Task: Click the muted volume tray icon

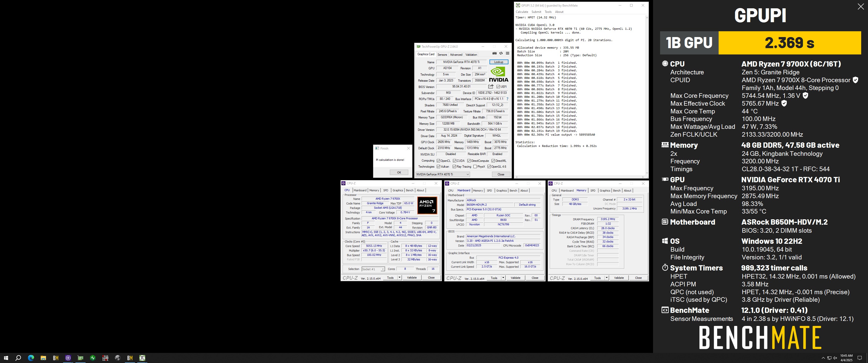Action: click(835, 358)
